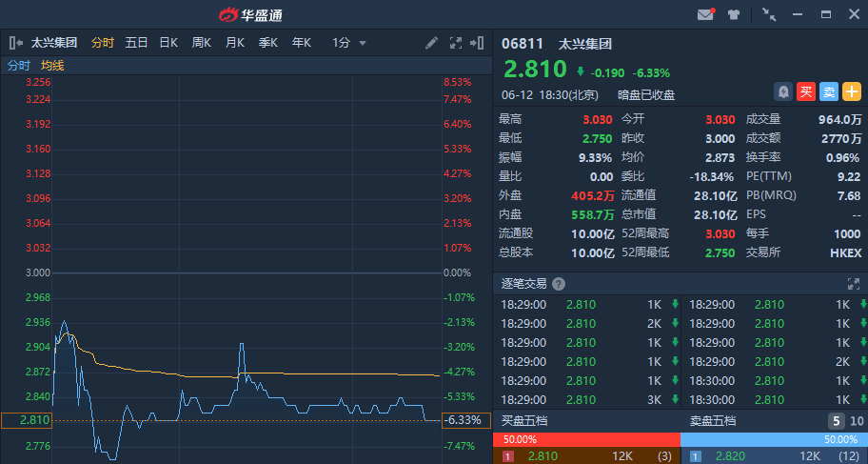Click the PE(TTM) value 9.22
The height and width of the screenshot is (464, 868).
point(850,177)
